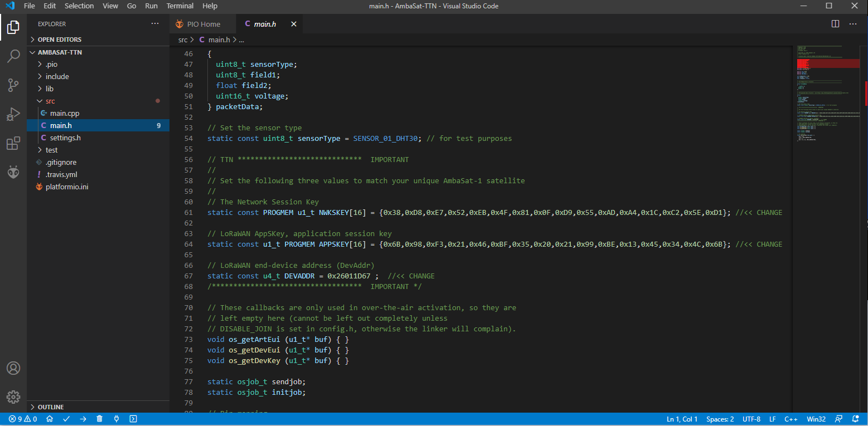Open the Terminal menu
Image resolution: width=868 pixels, height=426 pixels.
tap(180, 6)
